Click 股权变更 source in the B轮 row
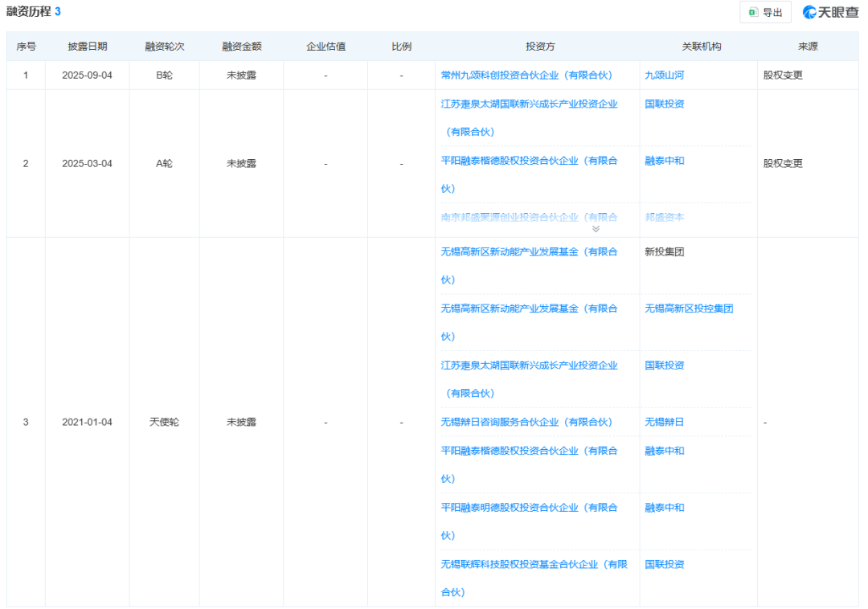This screenshot has width=868, height=609. pos(783,76)
